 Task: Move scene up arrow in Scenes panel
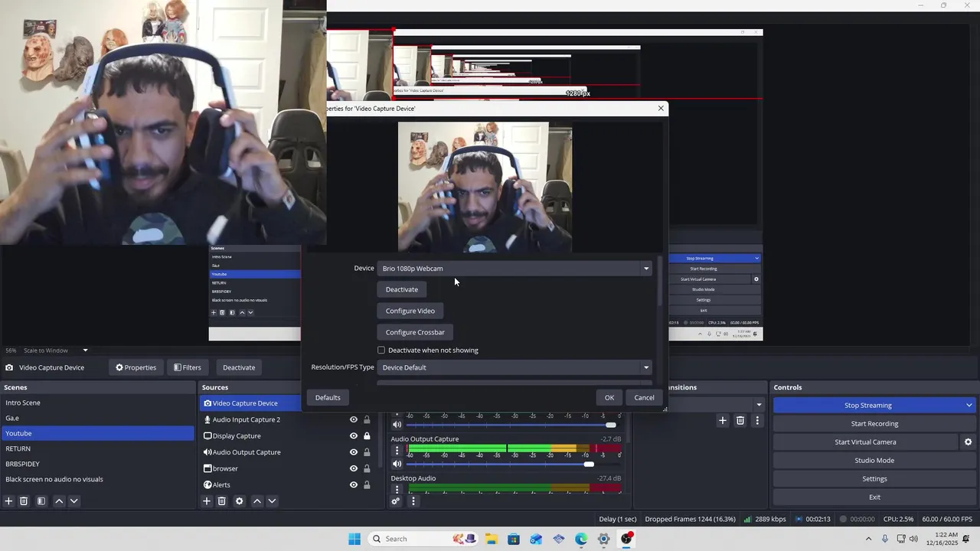(x=59, y=501)
